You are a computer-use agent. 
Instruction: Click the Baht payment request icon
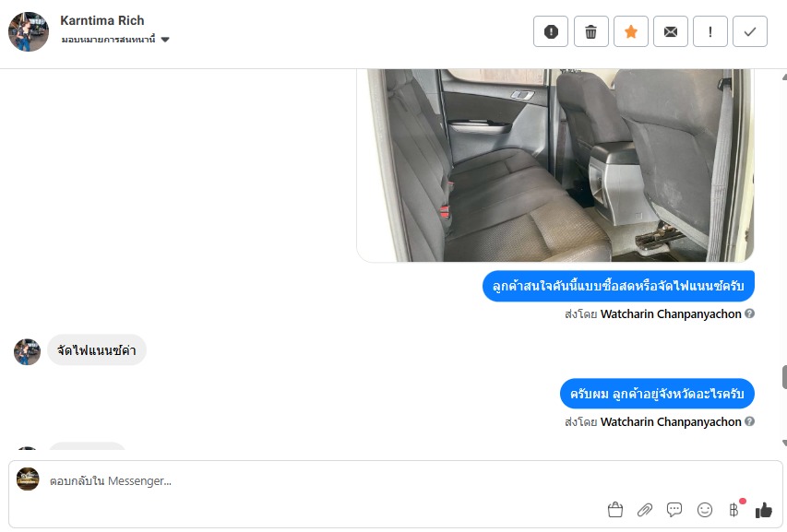point(734,510)
